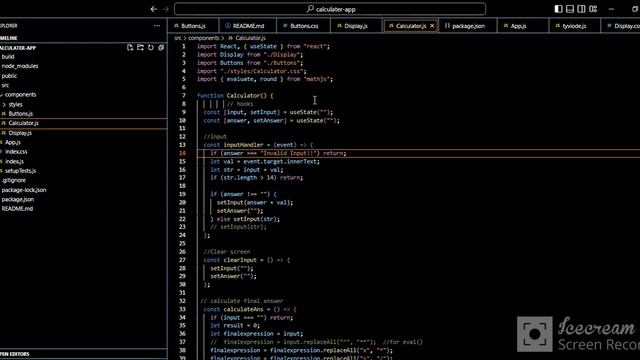Viewport: 640px width, 360px height.
Task: Click the mathjs import line
Action: coord(265,79)
